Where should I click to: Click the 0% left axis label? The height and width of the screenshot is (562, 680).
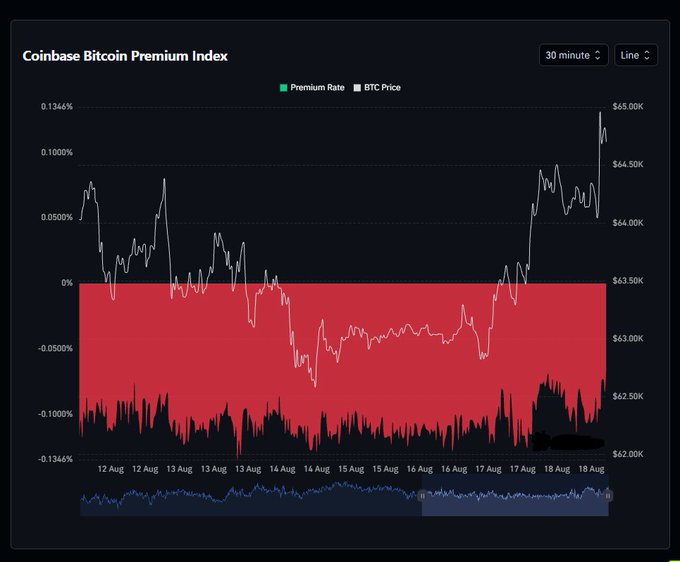click(67, 283)
